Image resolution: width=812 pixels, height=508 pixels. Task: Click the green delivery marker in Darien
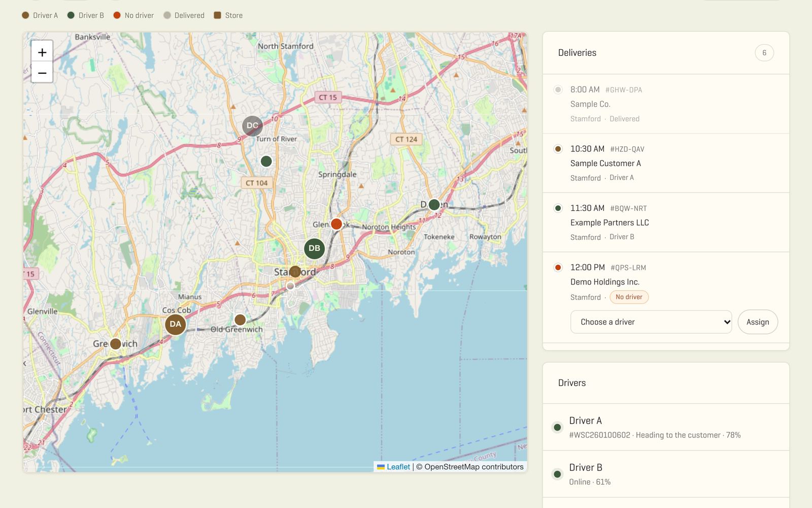click(x=434, y=205)
